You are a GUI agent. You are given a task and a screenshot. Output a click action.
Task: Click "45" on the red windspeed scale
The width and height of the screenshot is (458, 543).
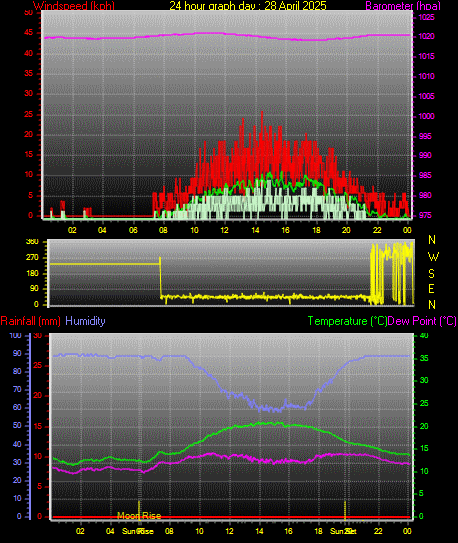pyautogui.click(x=29, y=33)
